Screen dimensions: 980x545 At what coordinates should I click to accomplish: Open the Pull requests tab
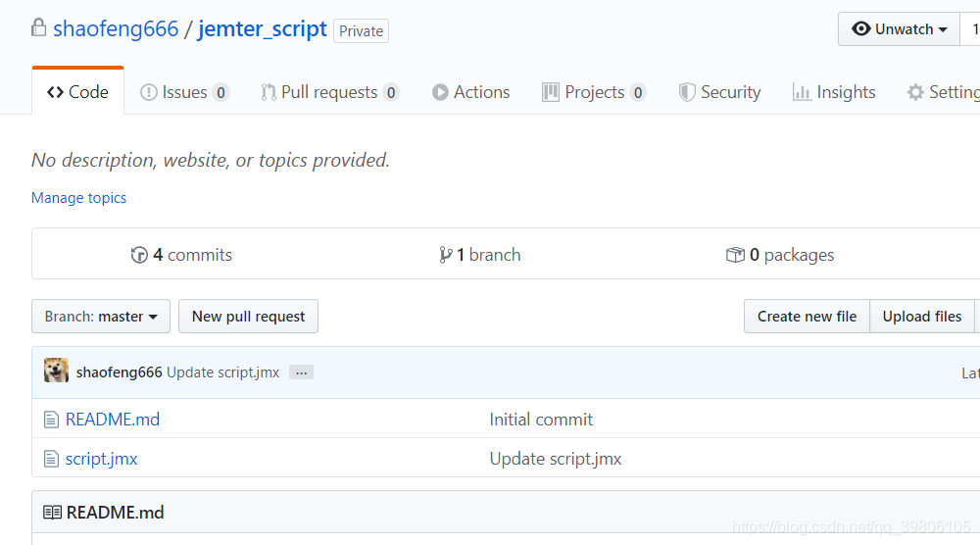[329, 92]
